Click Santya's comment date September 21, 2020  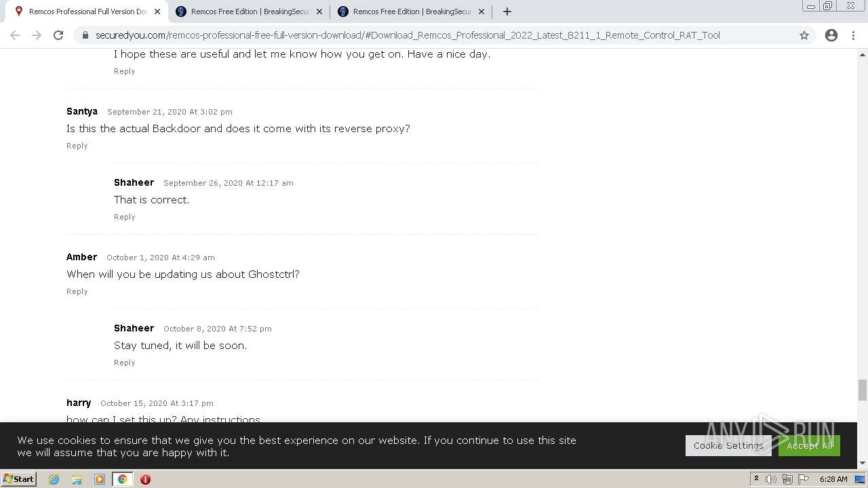coord(170,112)
